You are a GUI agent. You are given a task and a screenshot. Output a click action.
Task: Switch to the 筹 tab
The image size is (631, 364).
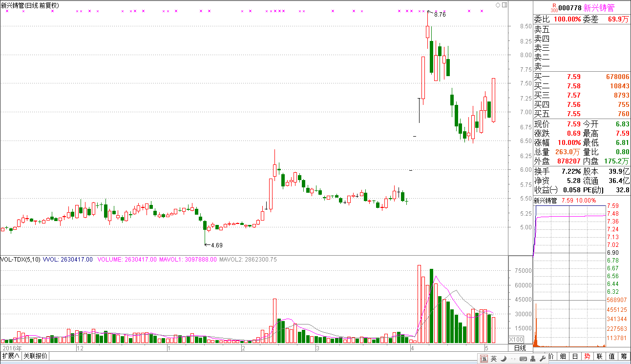pyautogui.click(x=624, y=356)
